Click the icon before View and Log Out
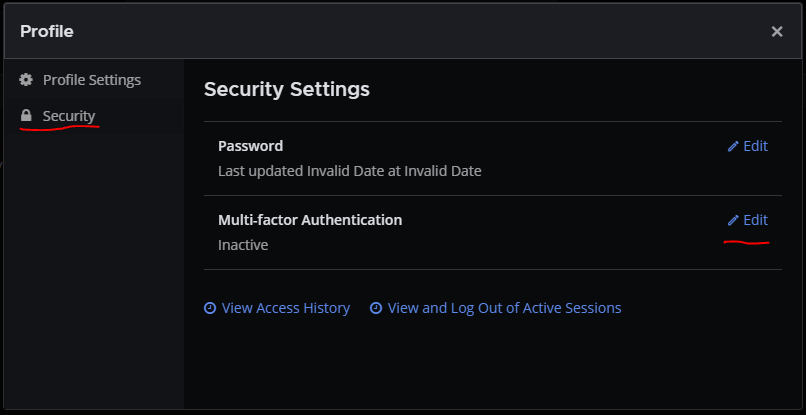 pyautogui.click(x=376, y=308)
